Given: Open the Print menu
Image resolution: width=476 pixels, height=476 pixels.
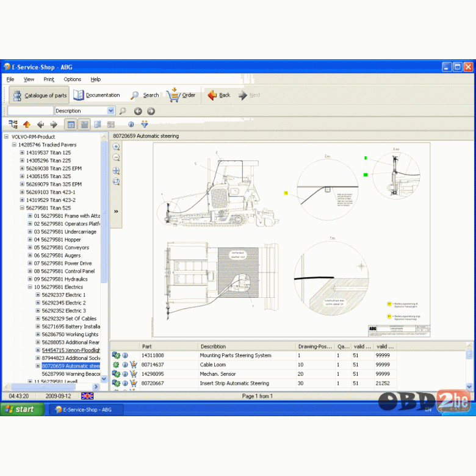Looking at the screenshot, I should coord(49,79).
